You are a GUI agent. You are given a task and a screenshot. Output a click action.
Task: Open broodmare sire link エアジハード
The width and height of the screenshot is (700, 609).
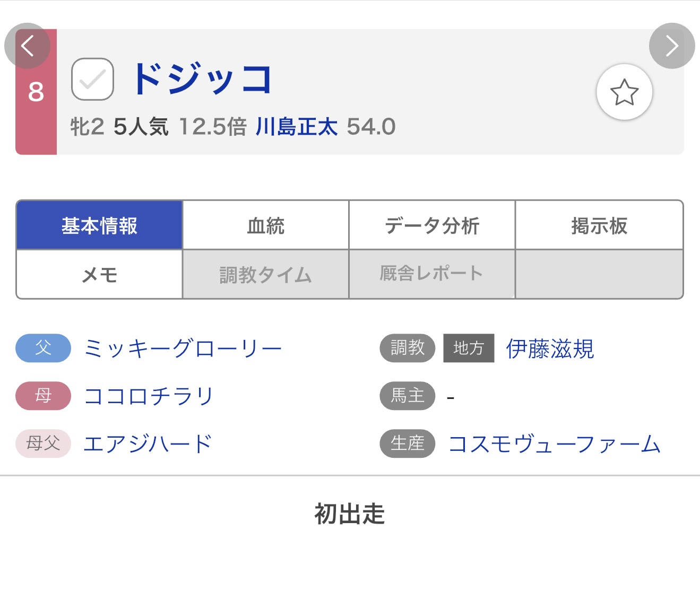[x=148, y=444]
